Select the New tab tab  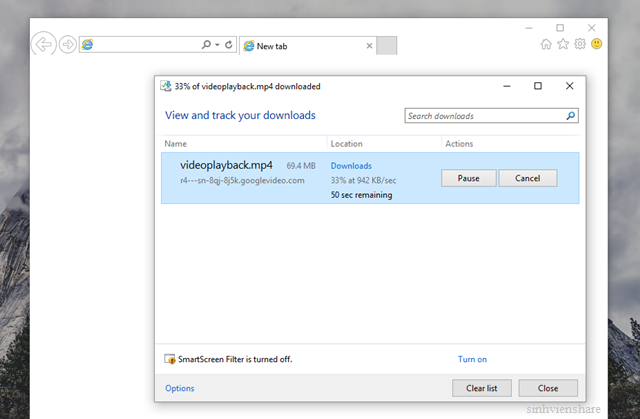click(x=300, y=46)
